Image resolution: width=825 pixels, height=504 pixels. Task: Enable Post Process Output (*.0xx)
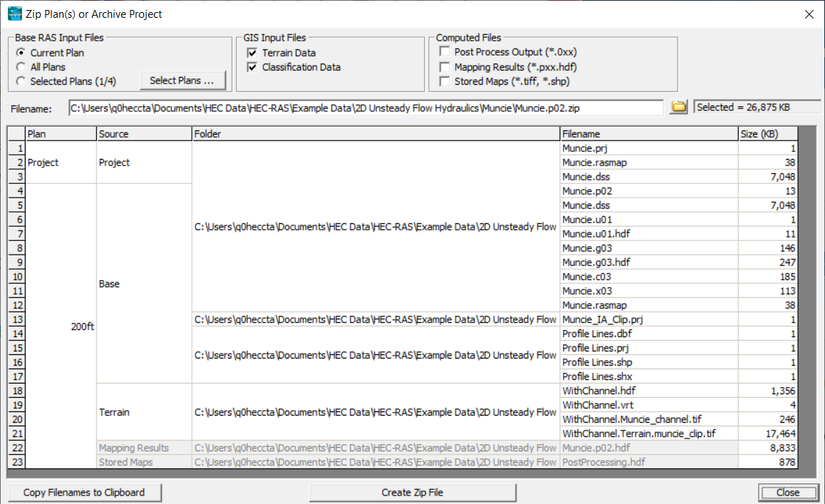pyautogui.click(x=445, y=52)
